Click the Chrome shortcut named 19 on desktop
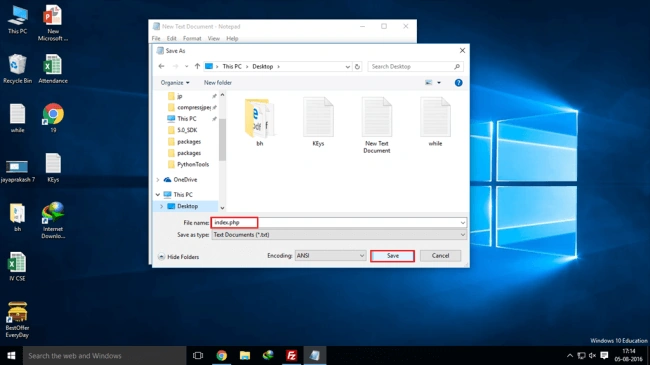The width and height of the screenshot is (650, 365). (53, 118)
